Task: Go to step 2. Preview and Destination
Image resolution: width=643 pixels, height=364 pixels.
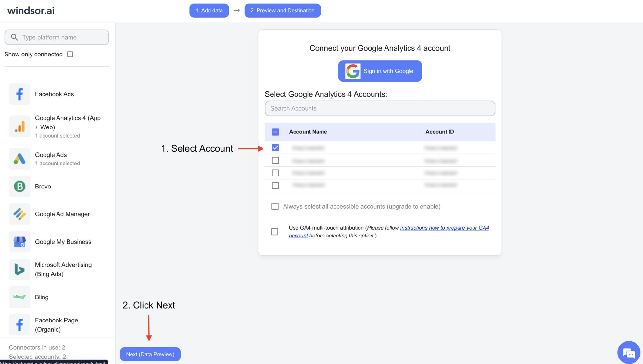Action: (x=283, y=10)
